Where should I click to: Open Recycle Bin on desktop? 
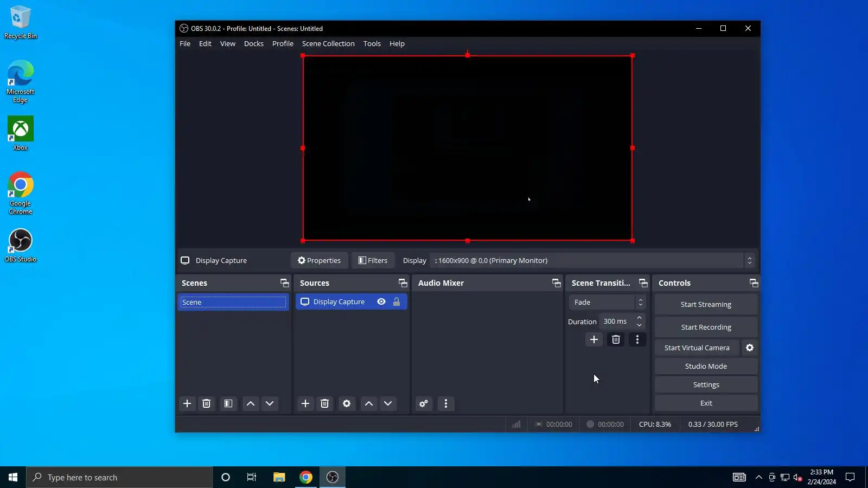pyautogui.click(x=21, y=22)
